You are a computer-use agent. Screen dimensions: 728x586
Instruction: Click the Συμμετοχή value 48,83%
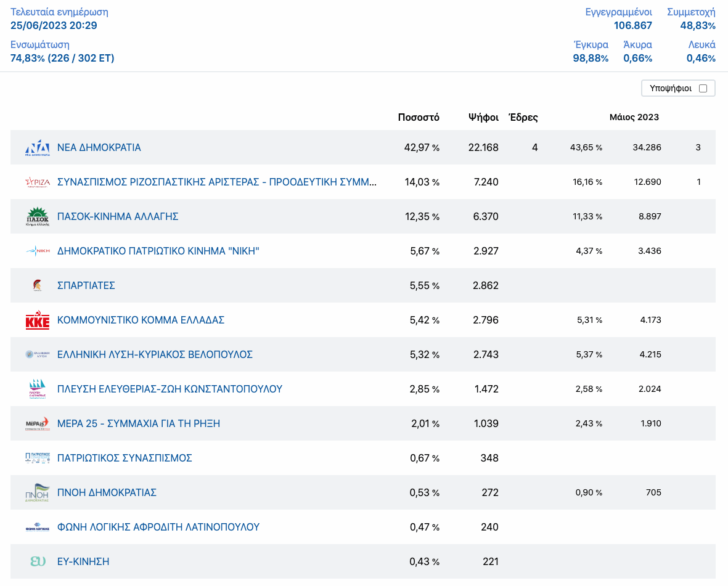click(698, 25)
